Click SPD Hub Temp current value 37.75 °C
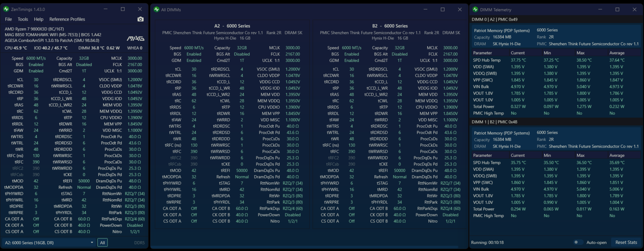 coord(519,60)
